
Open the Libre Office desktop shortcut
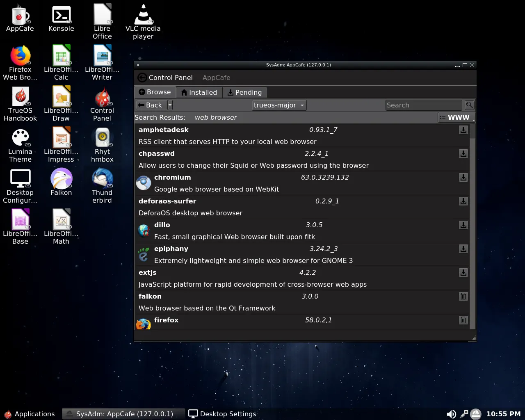pyautogui.click(x=102, y=22)
